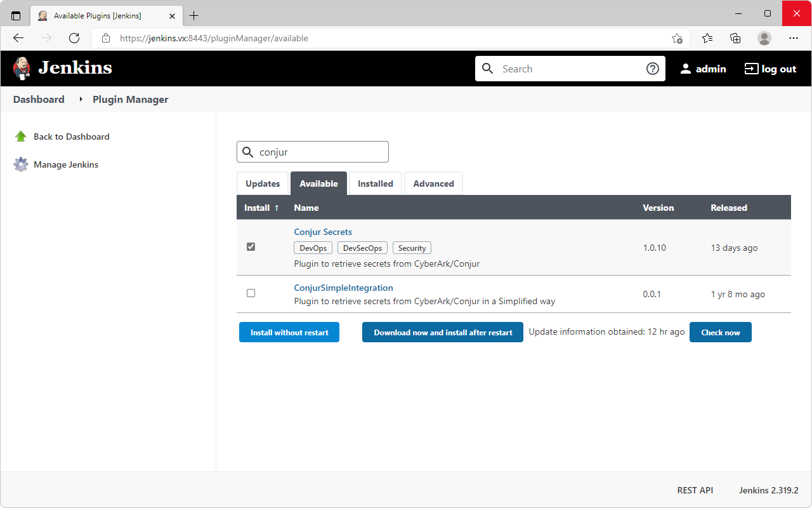Uncheck the Conjur Secrets install checkbox
This screenshot has height=508, width=812.
click(251, 246)
